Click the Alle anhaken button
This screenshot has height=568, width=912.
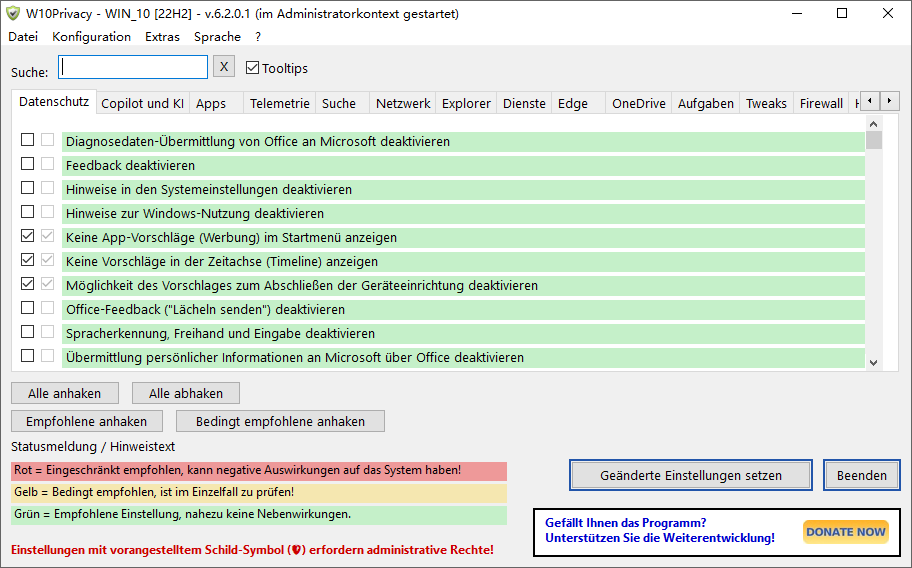[x=65, y=394]
